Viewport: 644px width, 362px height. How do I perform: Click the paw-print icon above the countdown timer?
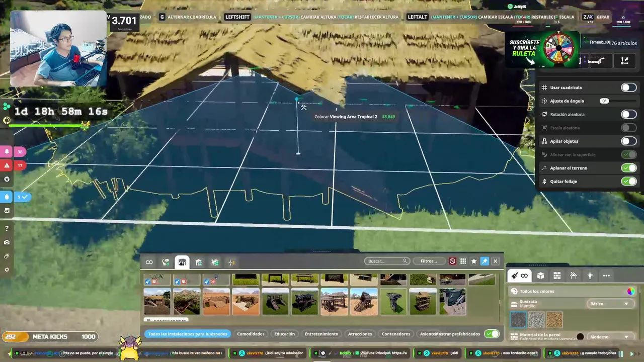coord(6,107)
